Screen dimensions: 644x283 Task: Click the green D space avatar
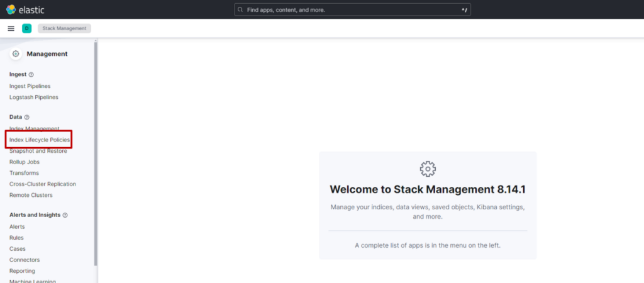tap(26, 28)
